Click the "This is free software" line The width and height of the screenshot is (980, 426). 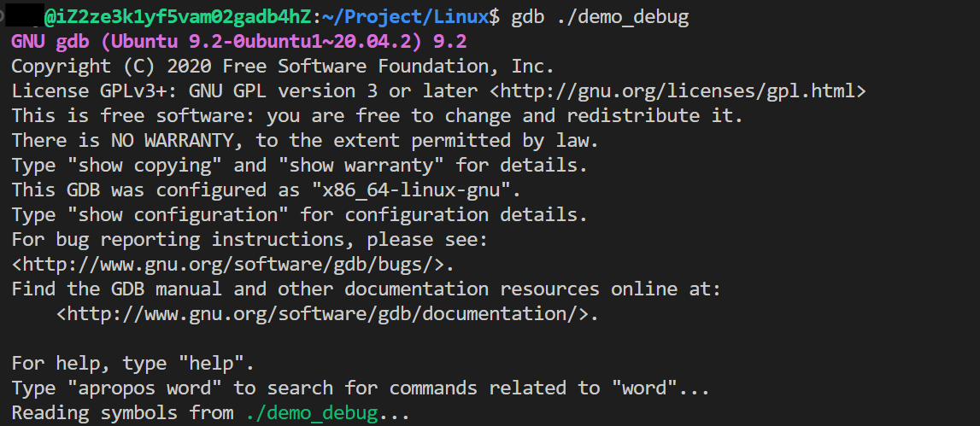(379, 115)
